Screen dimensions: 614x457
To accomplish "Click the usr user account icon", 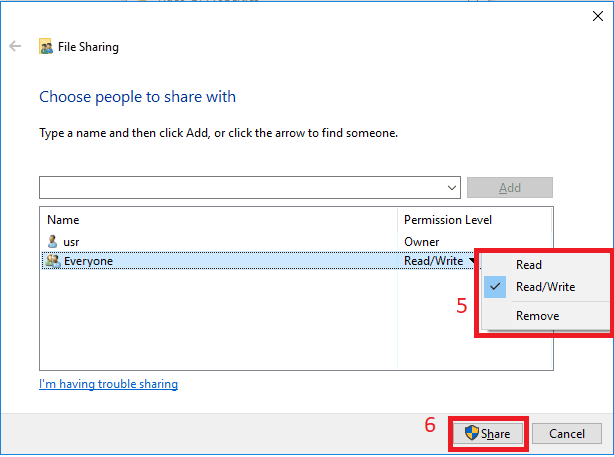I will coord(53,241).
